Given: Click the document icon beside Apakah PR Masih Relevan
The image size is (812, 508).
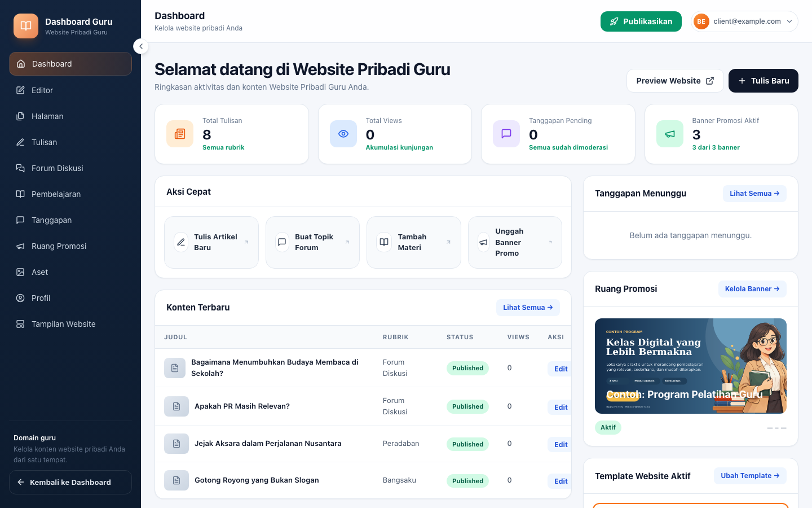Looking at the screenshot, I should pos(176,406).
